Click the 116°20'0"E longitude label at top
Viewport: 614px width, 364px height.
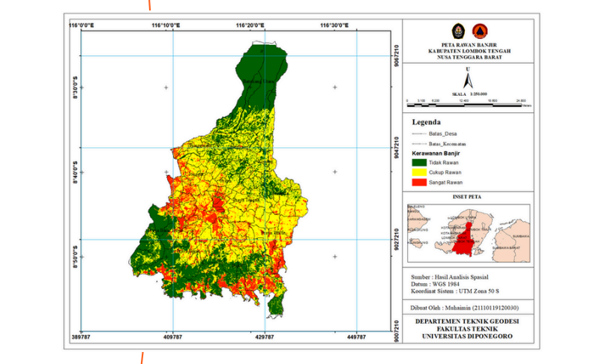click(250, 25)
